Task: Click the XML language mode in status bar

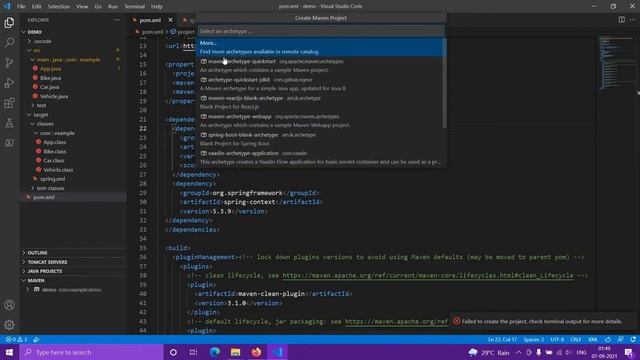Action: [x=593, y=339]
